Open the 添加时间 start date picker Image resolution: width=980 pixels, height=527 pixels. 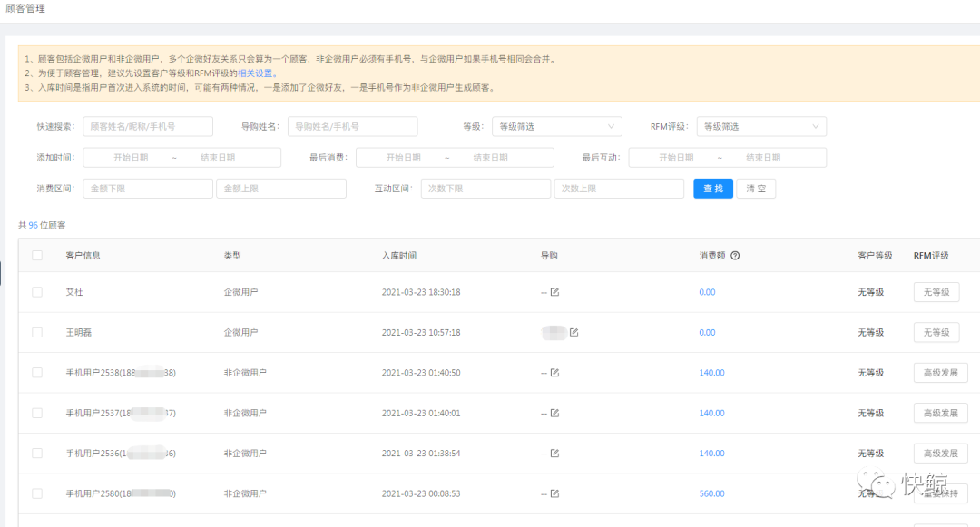point(131,158)
